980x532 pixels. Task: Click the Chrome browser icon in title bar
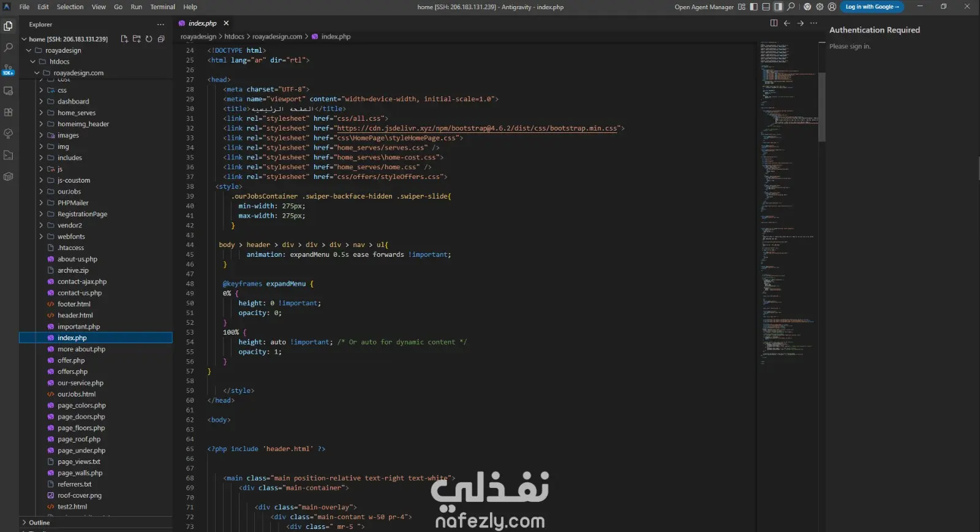[x=807, y=7]
